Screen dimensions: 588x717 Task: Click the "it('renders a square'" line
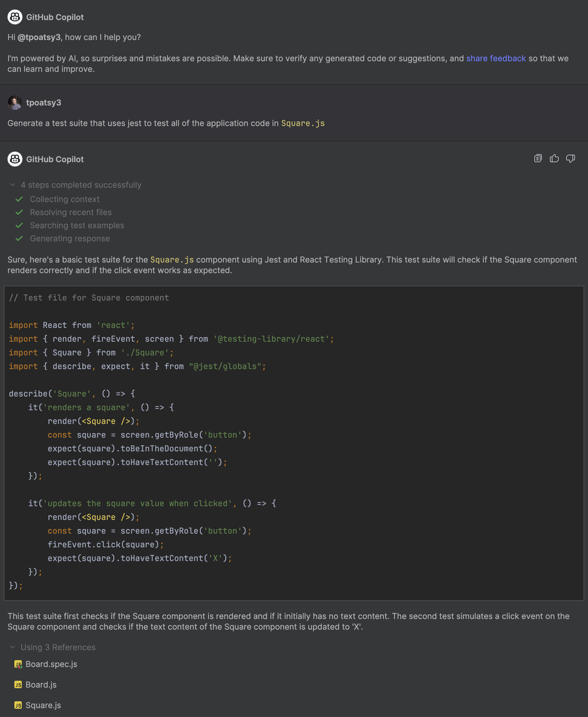click(101, 407)
